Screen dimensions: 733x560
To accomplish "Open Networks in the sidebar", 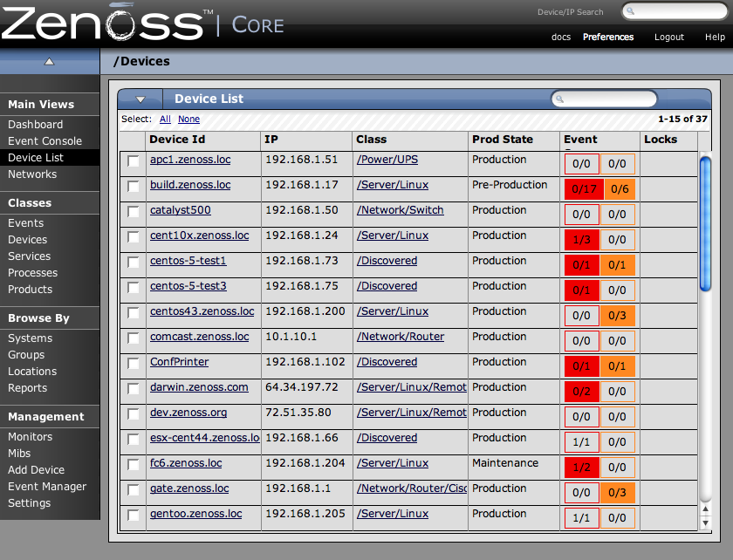I will [32, 174].
